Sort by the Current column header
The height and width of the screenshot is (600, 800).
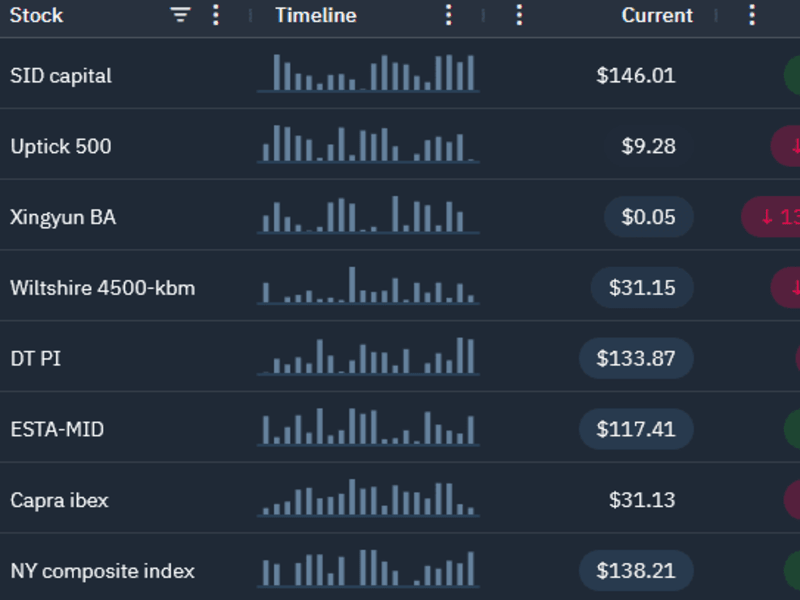coord(657,15)
